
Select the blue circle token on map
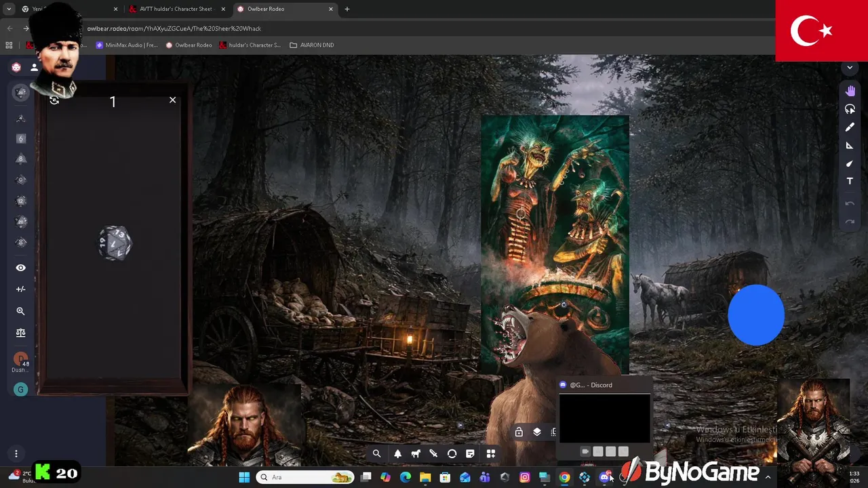[x=756, y=315]
